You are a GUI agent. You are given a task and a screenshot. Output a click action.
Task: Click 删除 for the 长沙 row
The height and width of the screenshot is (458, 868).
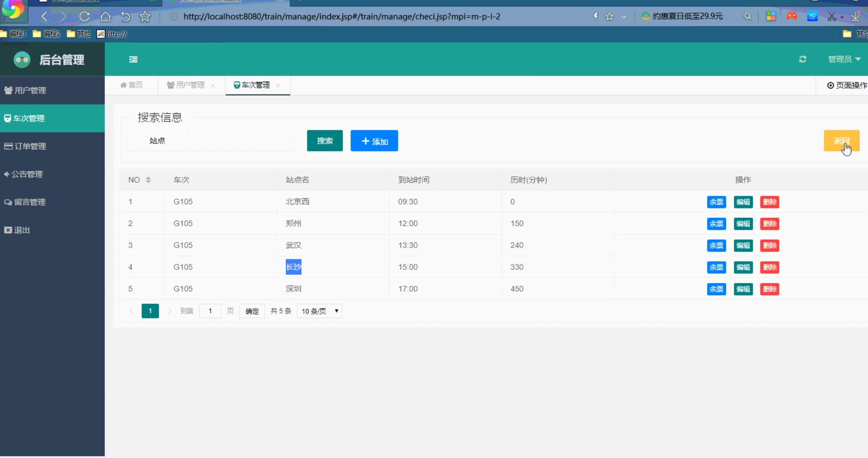tap(770, 268)
